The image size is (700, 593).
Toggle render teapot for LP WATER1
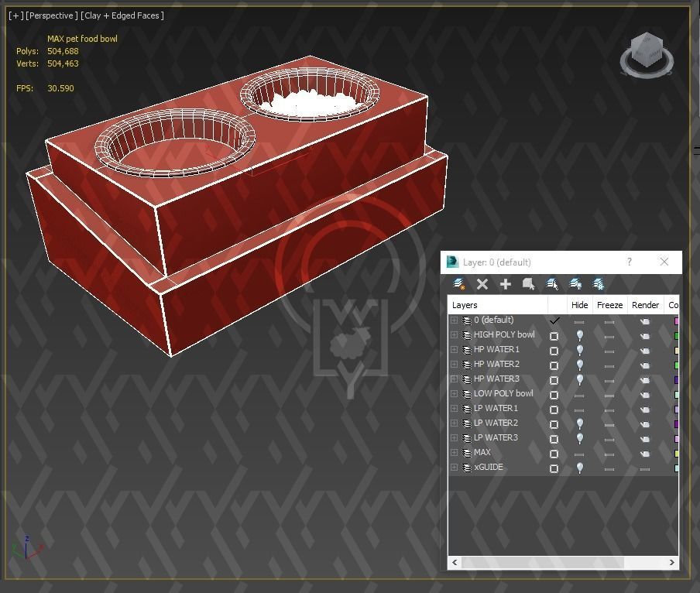[645, 410]
